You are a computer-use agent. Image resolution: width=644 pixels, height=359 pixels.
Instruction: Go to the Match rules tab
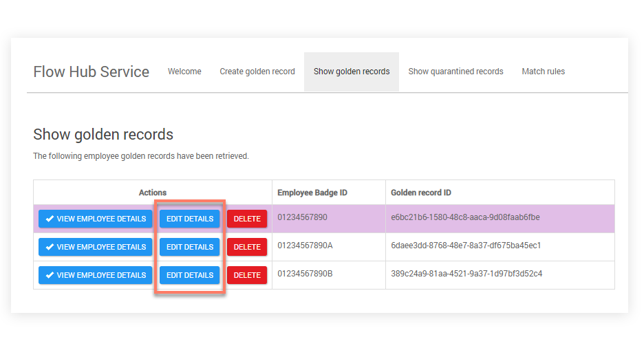[543, 72]
